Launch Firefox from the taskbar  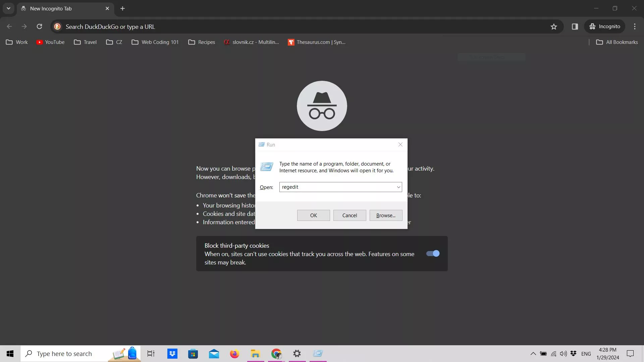click(x=234, y=354)
